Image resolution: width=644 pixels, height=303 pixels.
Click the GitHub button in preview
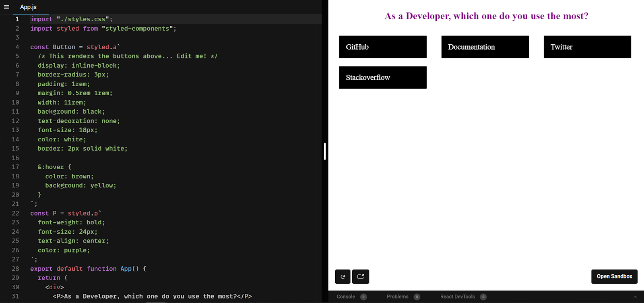[383, 47]
